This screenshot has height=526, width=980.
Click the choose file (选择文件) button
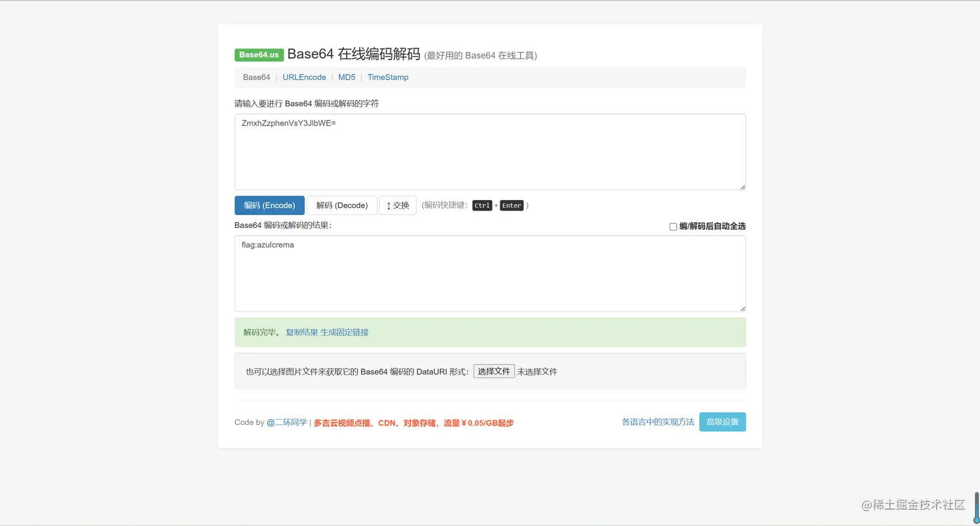tap(494, 371)
